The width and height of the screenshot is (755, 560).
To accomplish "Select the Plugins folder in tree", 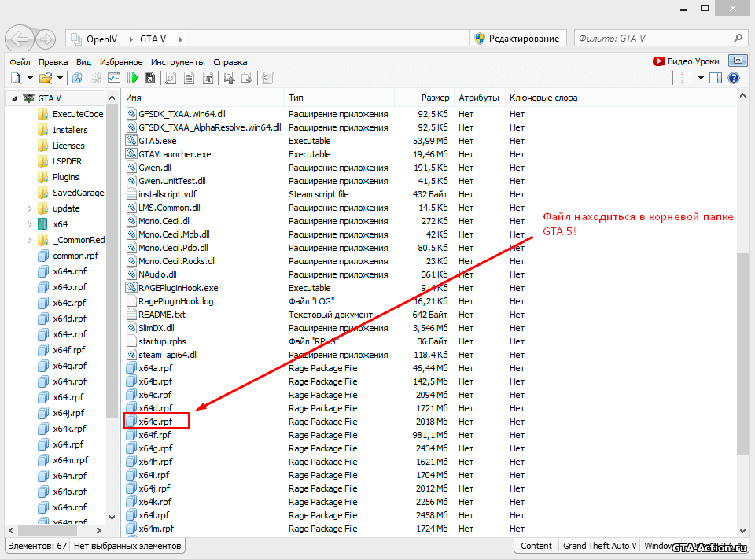I will (65, 177).
